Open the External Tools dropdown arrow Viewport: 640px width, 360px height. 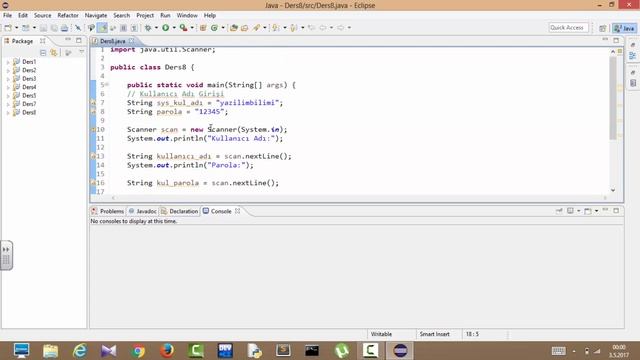[192, 28]
